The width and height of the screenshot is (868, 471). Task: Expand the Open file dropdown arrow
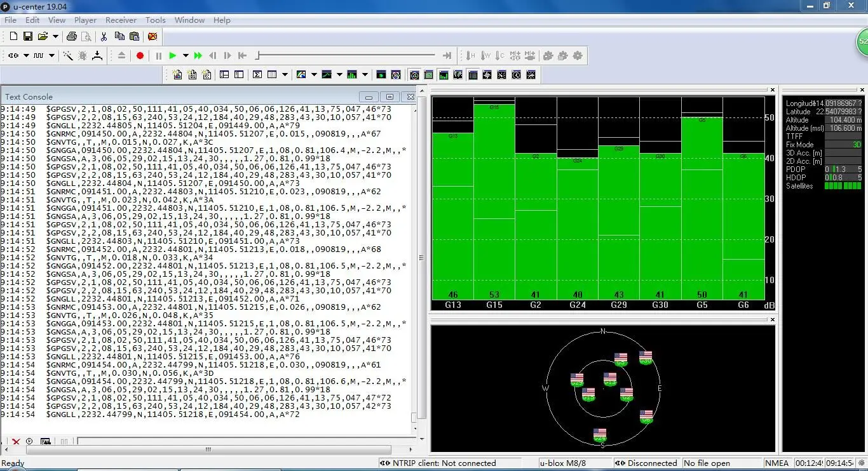coord(55,37)
